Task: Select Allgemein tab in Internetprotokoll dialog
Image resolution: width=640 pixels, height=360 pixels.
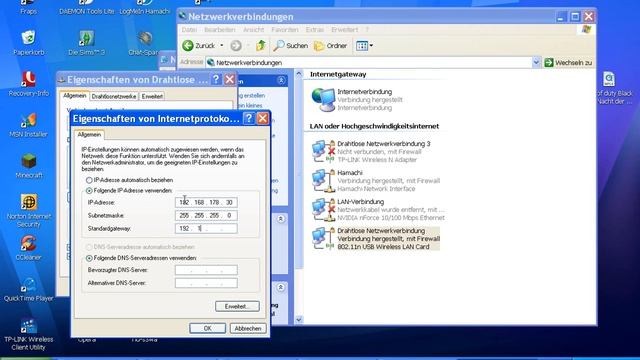Action: (89, 134)
